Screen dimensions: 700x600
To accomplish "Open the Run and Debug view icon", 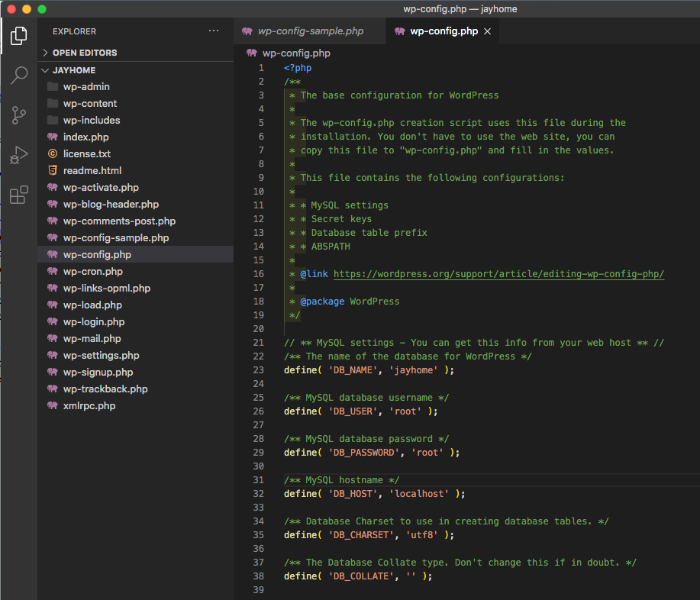I will pos(19,155).
